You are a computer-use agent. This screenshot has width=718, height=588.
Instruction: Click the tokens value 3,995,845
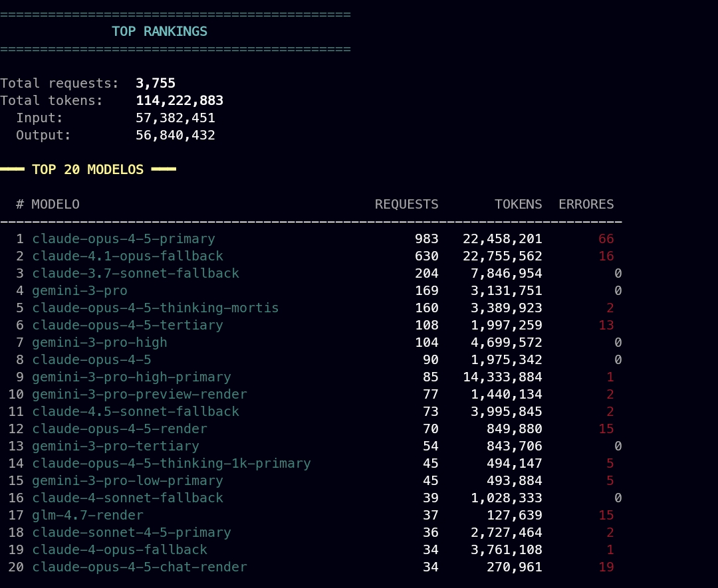(x=507, y=412)
